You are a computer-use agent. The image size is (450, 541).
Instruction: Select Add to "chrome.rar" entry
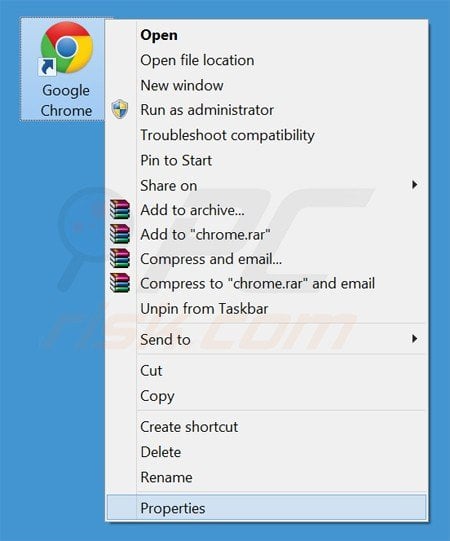pyautogui.click(x=266, y=235)
